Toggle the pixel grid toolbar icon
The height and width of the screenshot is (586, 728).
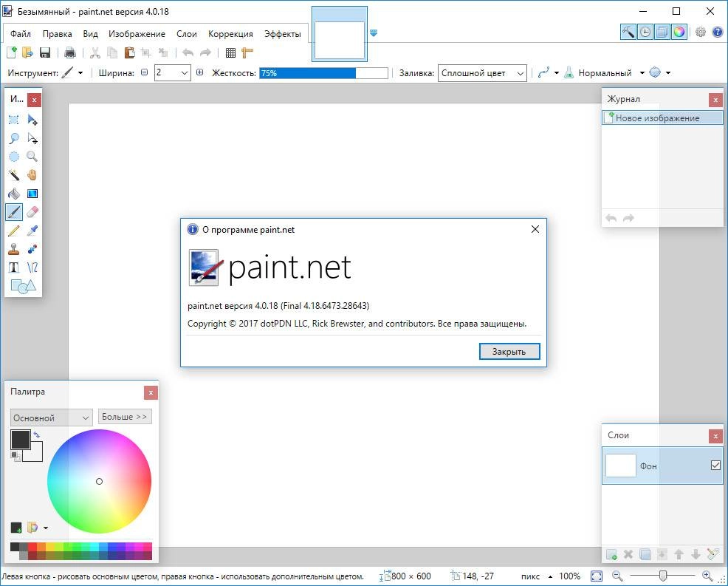tap(231, 52)
